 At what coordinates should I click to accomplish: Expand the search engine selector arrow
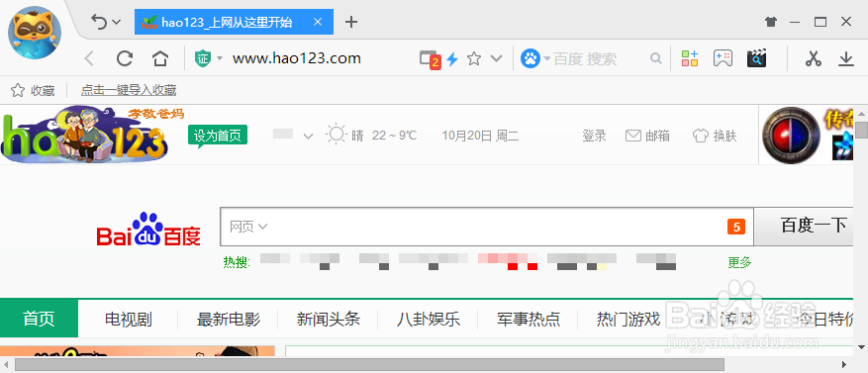click(547, 59)
